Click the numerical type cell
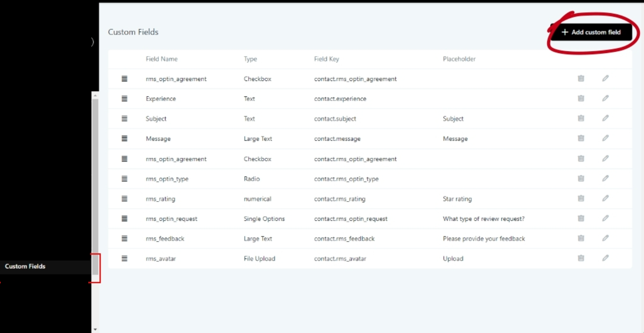The width and height of the screenshot is (644, 333). pyautogui.click(x=257, y=199)
